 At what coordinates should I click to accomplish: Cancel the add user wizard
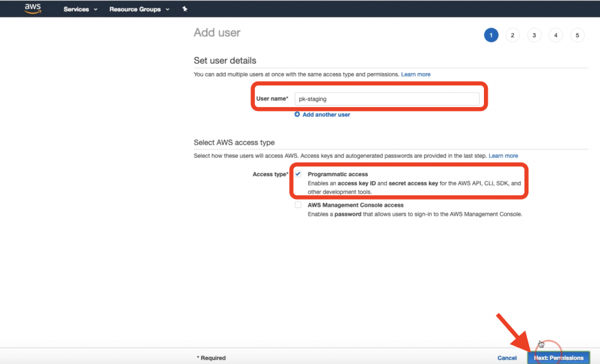507,357
